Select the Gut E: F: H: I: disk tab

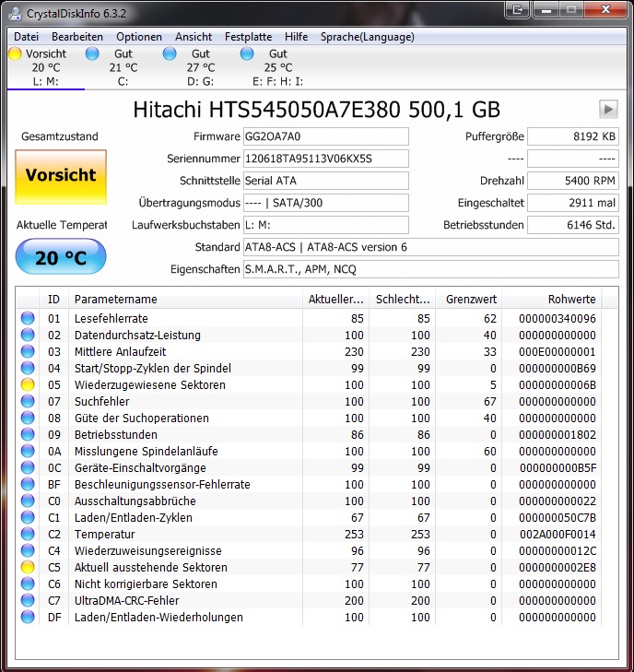(277, 67)
